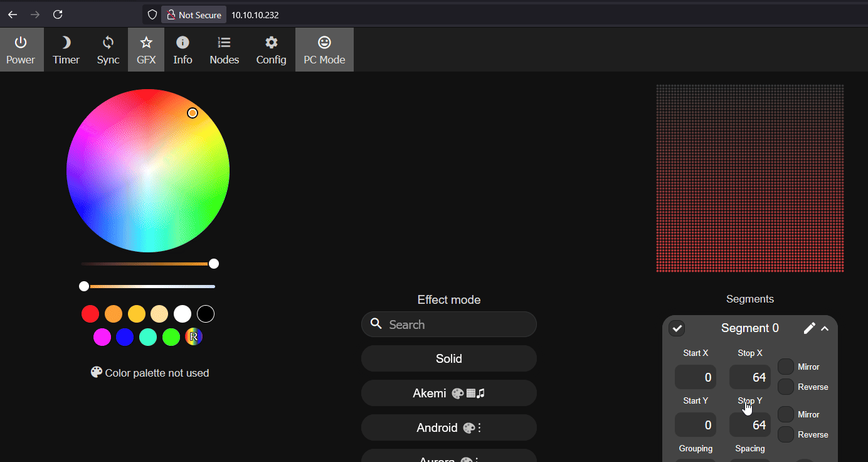Pick the orange quick color

coord(114,314)
